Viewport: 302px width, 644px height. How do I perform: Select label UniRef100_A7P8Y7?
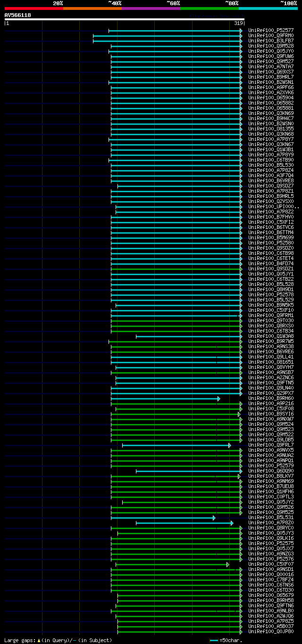coord(271,139)
